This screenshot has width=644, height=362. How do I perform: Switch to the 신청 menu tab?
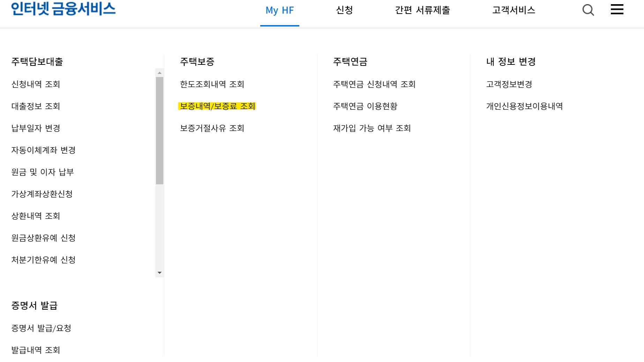point(344,10)
